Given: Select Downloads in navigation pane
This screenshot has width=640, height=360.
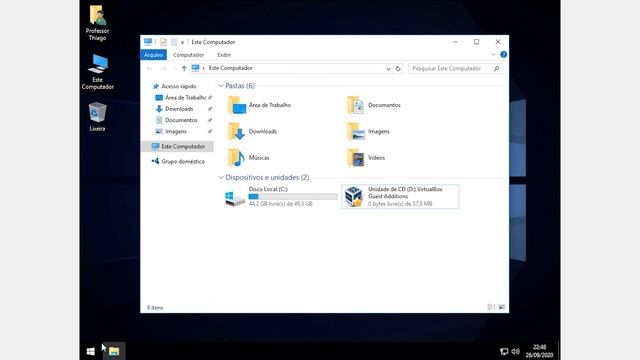Looking at the screenshot, I should (179, 109).
